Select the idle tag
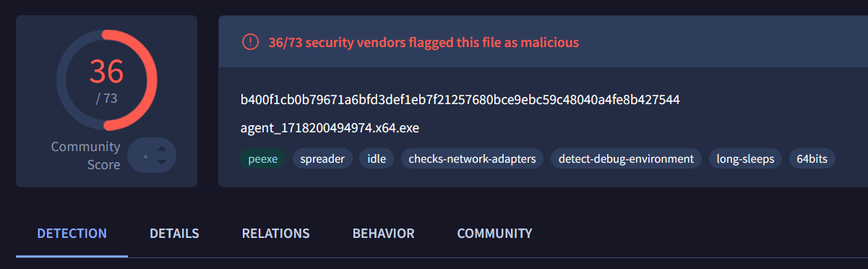868x269 pixels. coord(377,158)
